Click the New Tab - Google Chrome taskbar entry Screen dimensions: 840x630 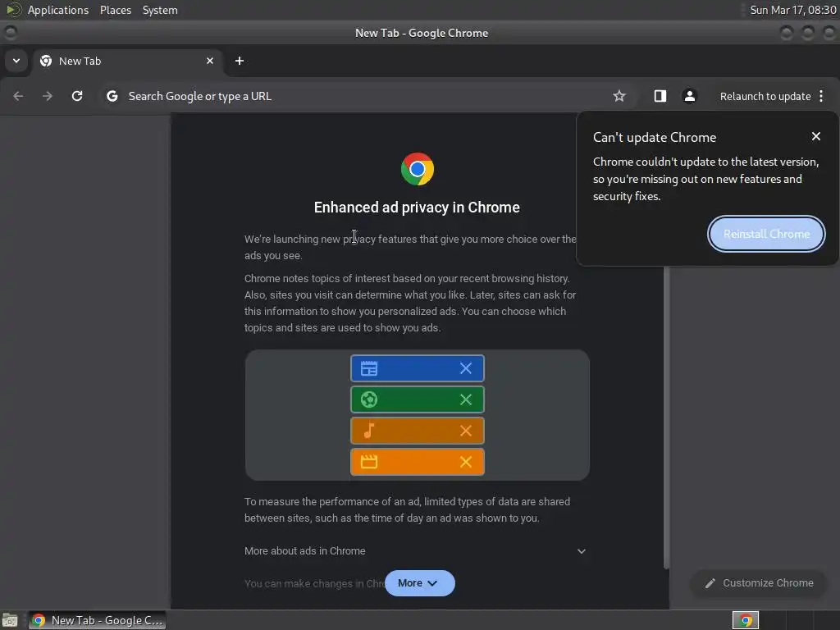pos(97,620)
